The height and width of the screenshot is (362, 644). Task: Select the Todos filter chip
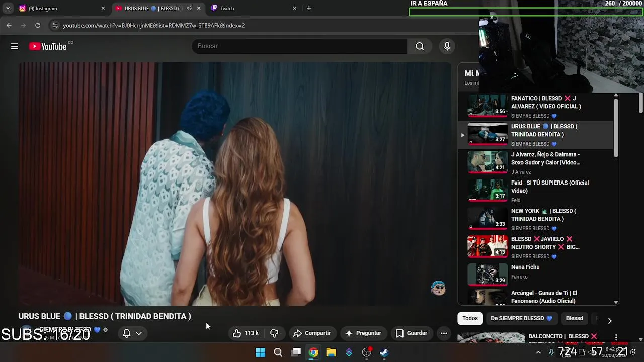click(470, 318)
